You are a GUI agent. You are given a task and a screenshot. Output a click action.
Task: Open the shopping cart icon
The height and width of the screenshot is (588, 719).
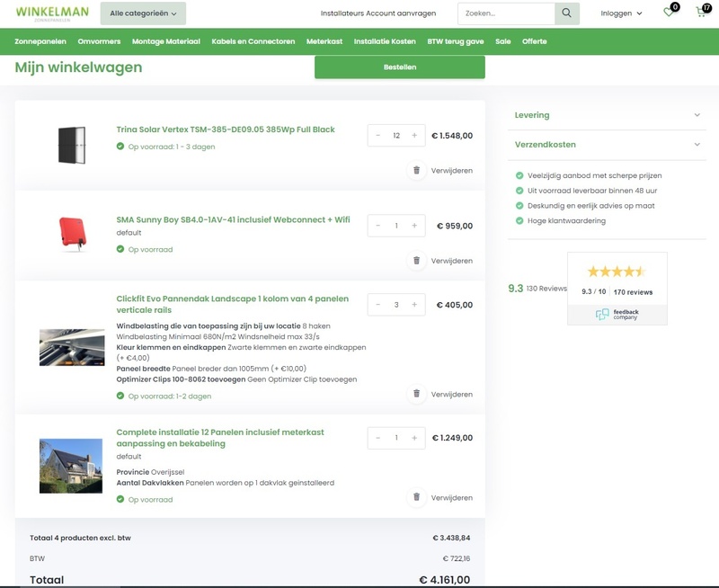(x=701, y=13)
